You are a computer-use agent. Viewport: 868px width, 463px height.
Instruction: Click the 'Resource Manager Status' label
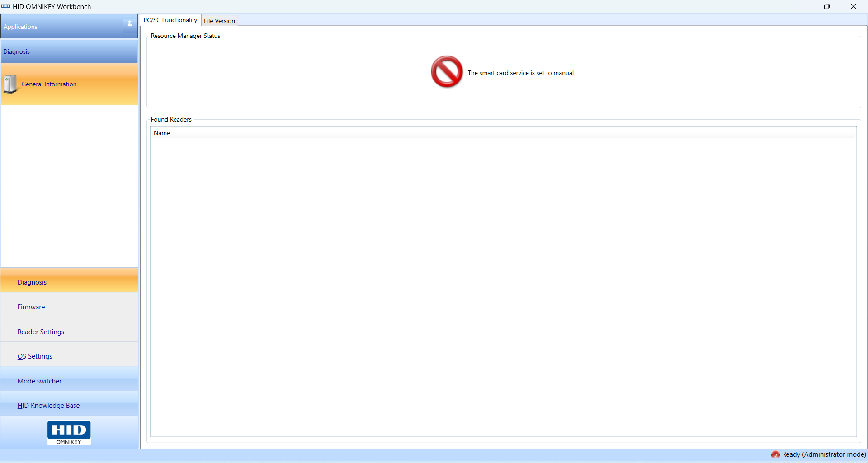[185, 36]
